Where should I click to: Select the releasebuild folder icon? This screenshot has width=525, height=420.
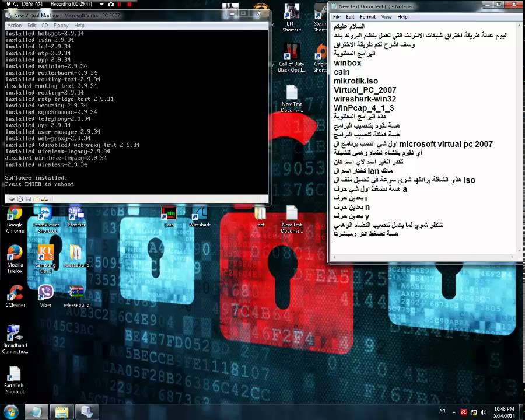click(x=76, y=256)
